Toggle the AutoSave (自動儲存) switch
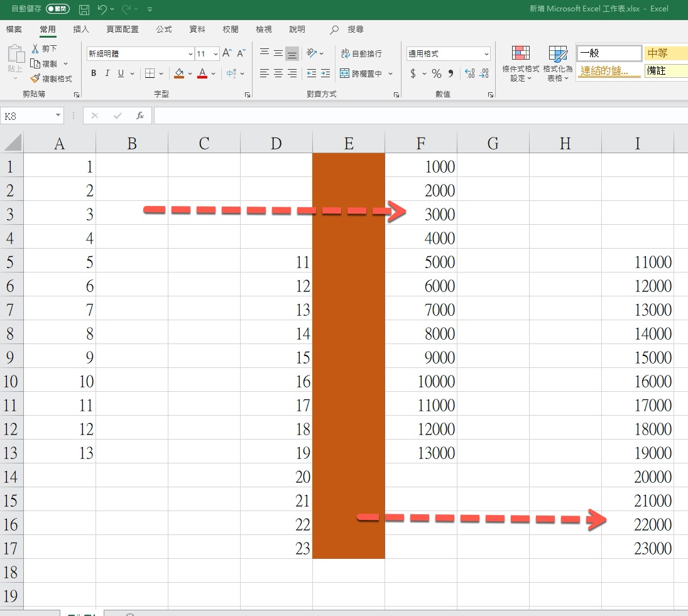The width and height of the screenshot is (688, 616). tap(57, 9)
